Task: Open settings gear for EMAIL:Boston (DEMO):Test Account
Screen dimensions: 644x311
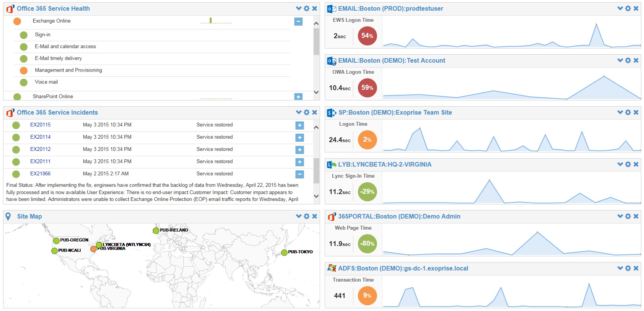Action: coord(628,60)
